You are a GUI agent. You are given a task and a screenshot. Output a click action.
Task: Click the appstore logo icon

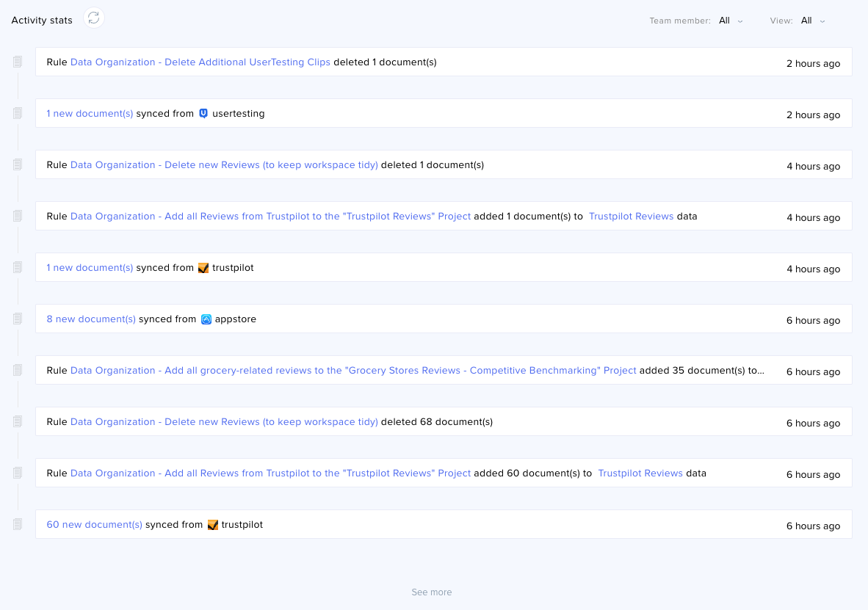206,319
